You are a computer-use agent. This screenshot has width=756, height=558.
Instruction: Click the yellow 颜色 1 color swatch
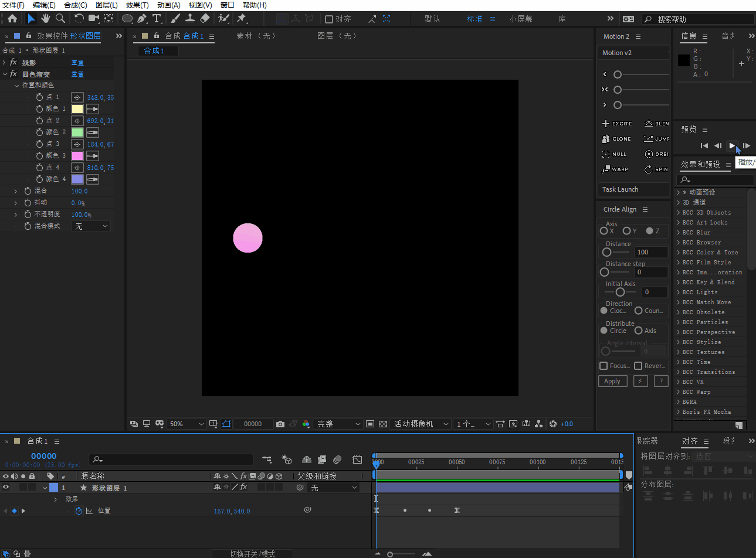[x=77, y=109]
